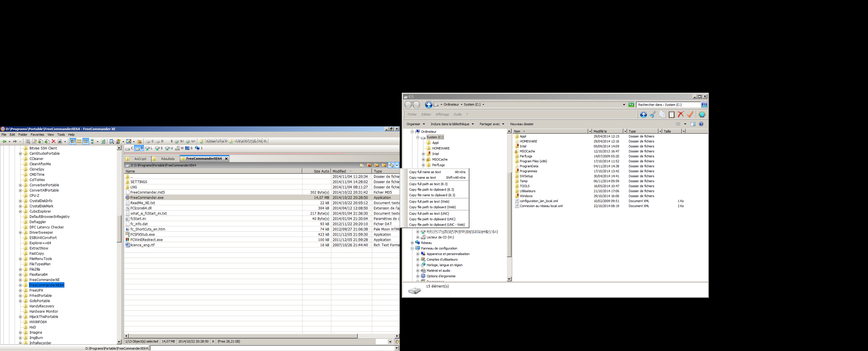Open the back history dropdown arrow
Viewport: 868px width, 351px height.
point(9,142)
